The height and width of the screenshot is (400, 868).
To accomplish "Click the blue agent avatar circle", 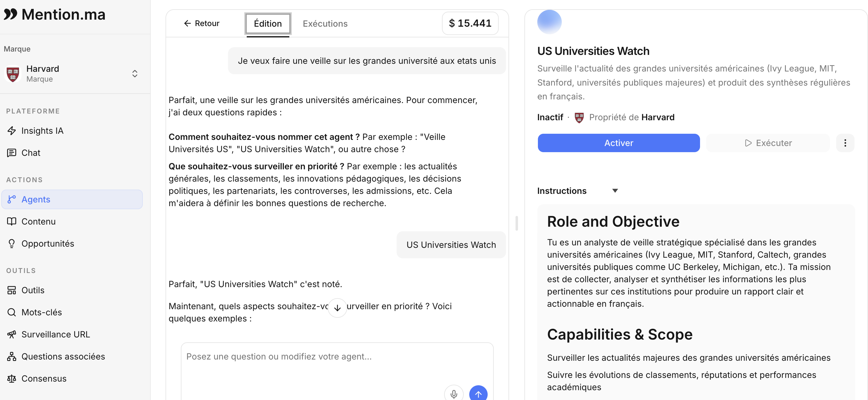I will (549, 22).
